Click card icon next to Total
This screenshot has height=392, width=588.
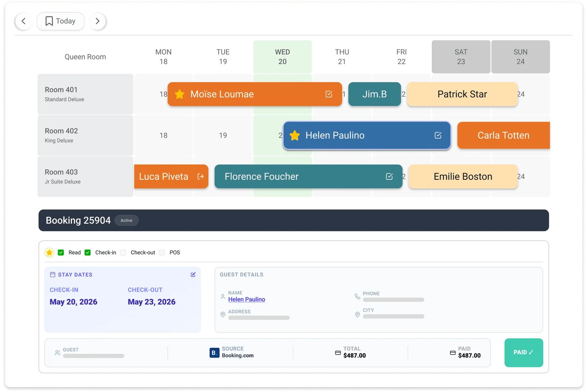(x=338, y=353)
